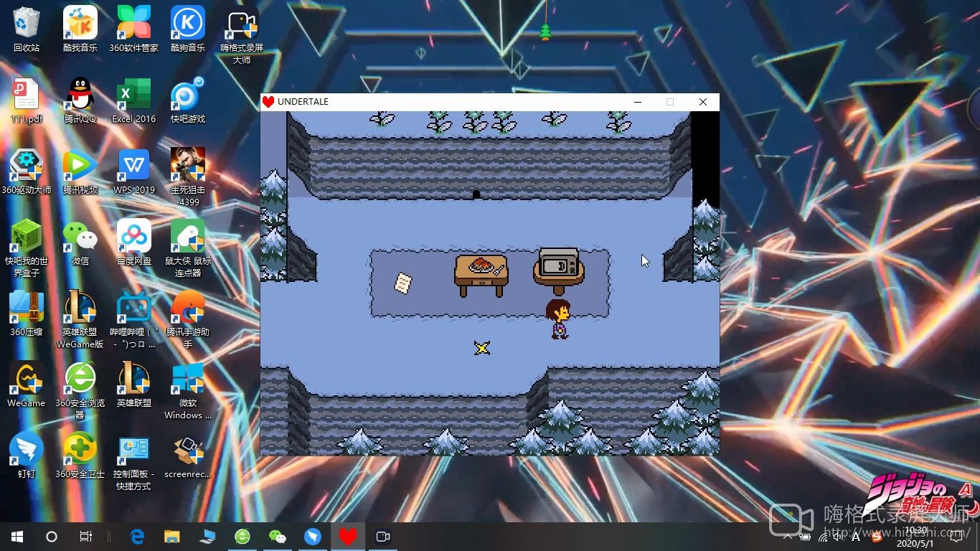The width and height of the screenshot is (980, 551).
Task: Open the Windows Start menu
Action: (x=17, y=537)
